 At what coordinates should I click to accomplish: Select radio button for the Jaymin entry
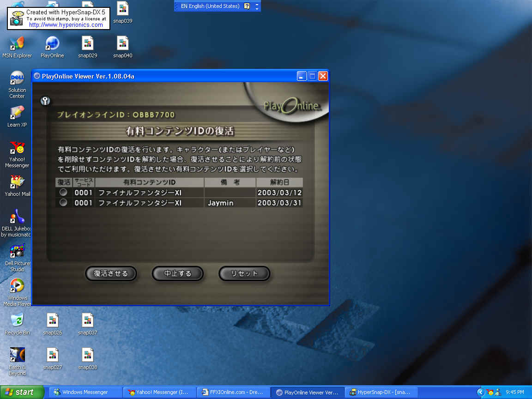[x=63, y=203]
